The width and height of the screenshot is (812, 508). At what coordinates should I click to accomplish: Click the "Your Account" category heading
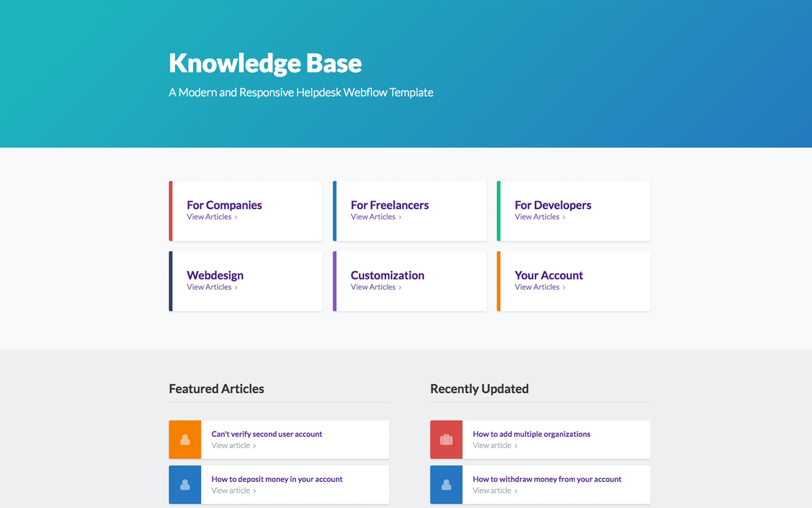pos(549,275)
